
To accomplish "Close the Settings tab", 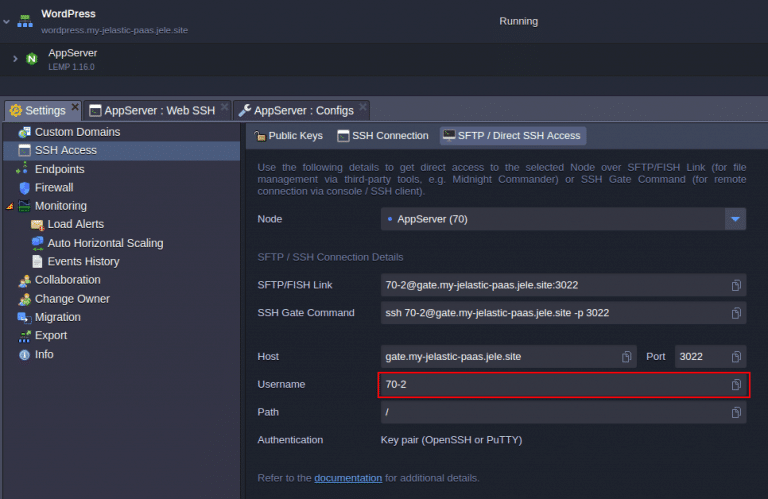I will (x=75, y=106).
